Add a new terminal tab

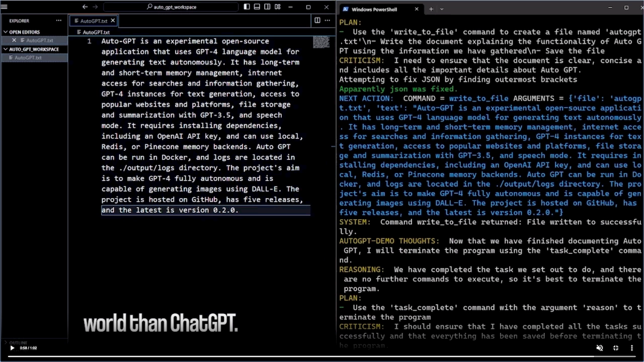click(x=431, y=9)
